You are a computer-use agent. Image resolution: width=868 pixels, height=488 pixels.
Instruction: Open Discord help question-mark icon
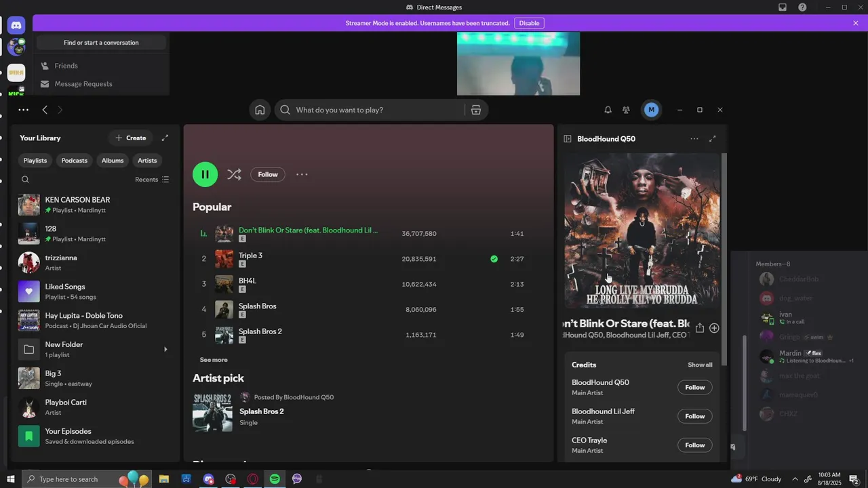coord(802,7)
